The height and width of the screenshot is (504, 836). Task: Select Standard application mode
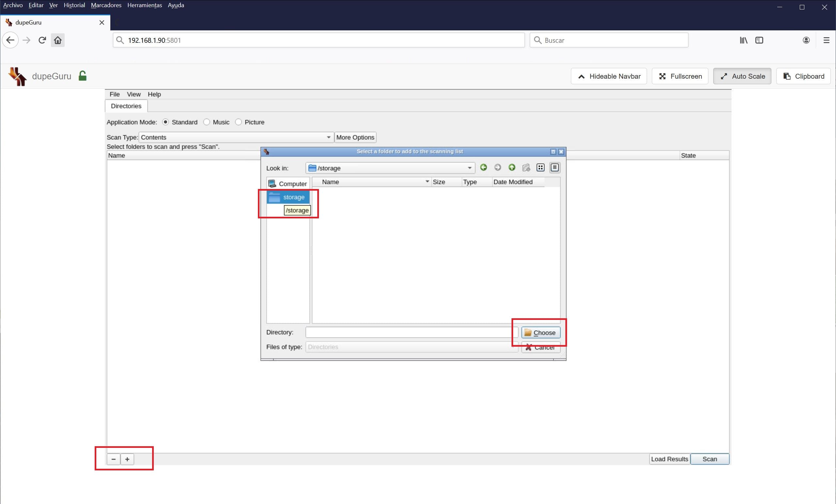[166, 122]
